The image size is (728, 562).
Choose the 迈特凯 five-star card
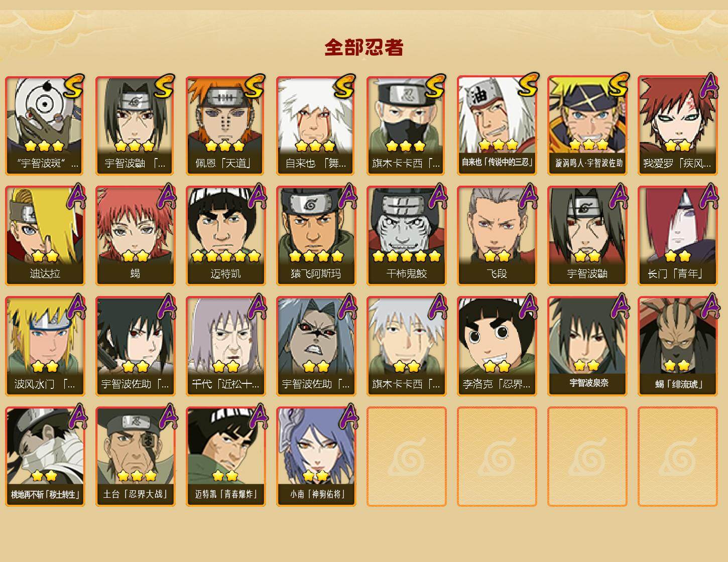[x=226, y=236]
